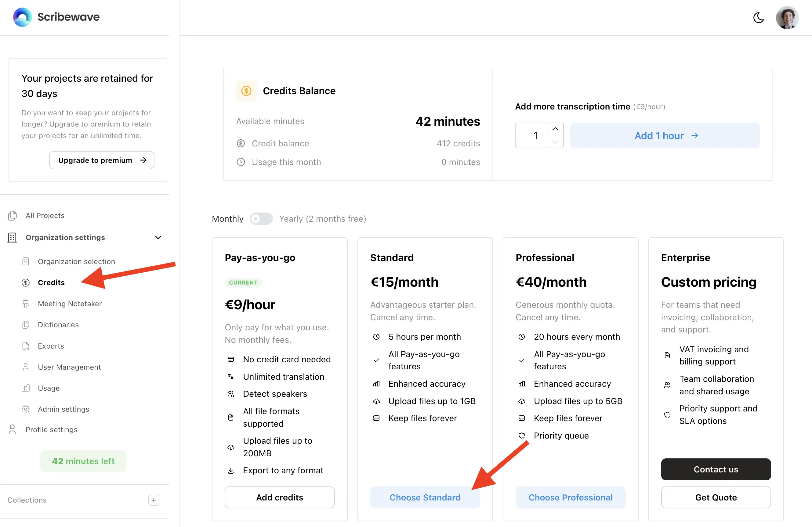Viewport: 812px width, 527px height.
Task: Open Profile settings
Action: pos(52,429)
